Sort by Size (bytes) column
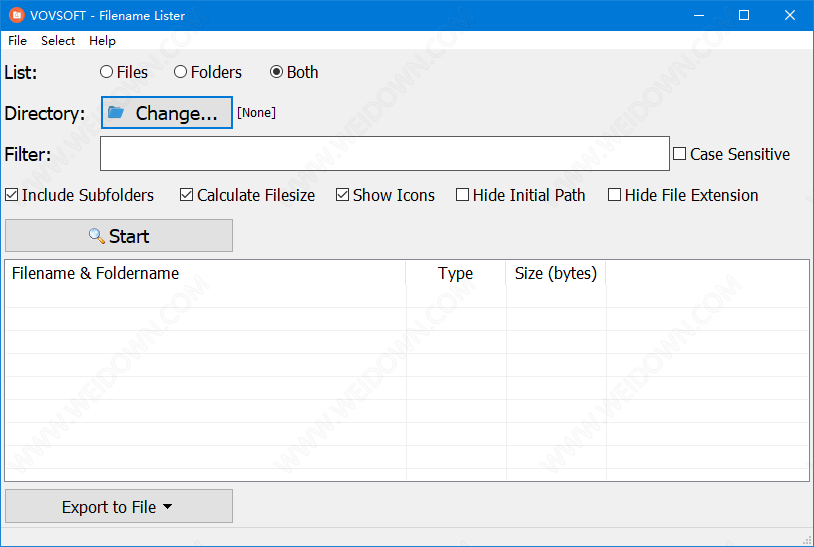This screenshot has width=814, height=547. pos(556,273)
